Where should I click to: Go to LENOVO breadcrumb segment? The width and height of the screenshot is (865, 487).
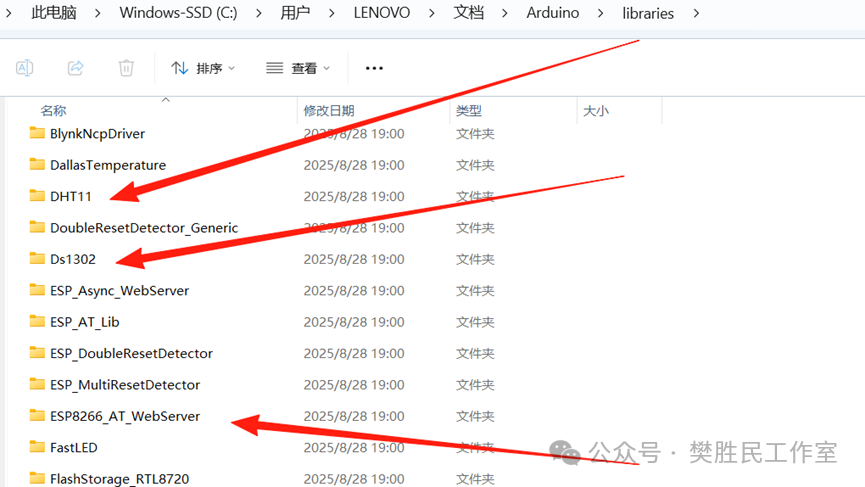[382, 13]
